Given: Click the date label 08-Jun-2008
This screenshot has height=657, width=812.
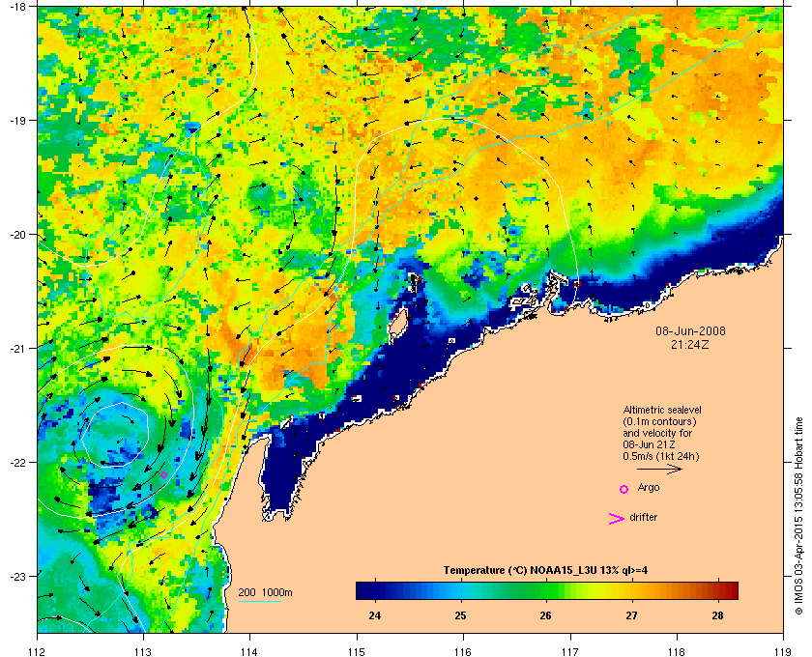Looking at the screenshot, I should coord(690,330).
